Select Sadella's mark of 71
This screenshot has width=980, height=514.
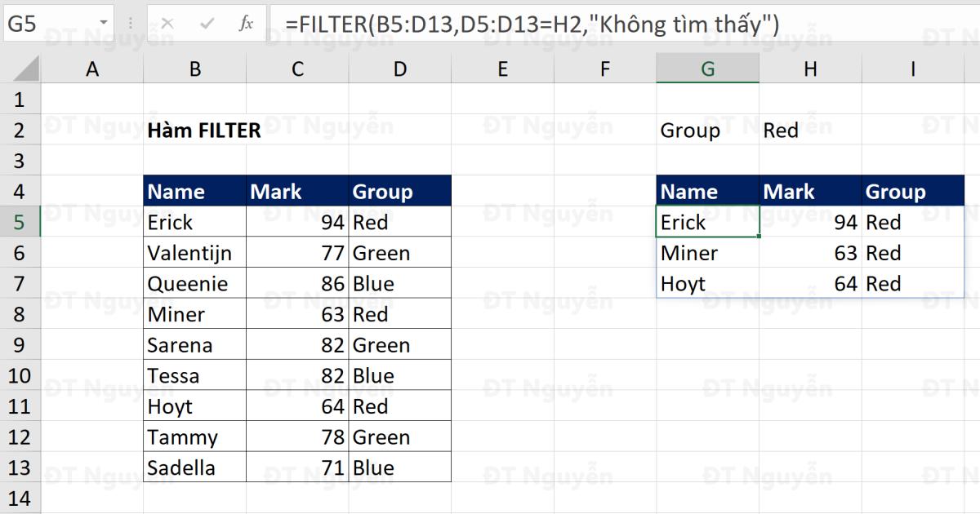pos(297,467)
